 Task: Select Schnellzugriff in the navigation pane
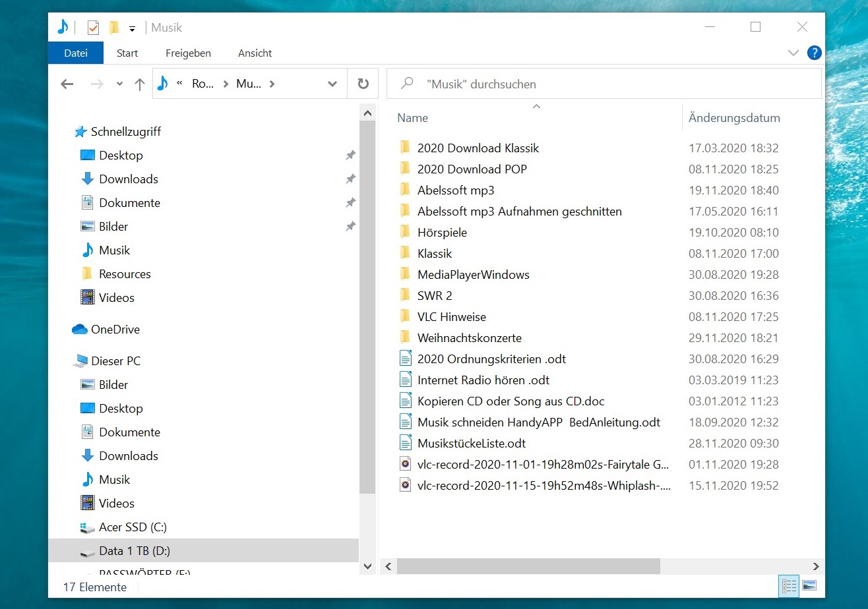(x=125, y=131)
